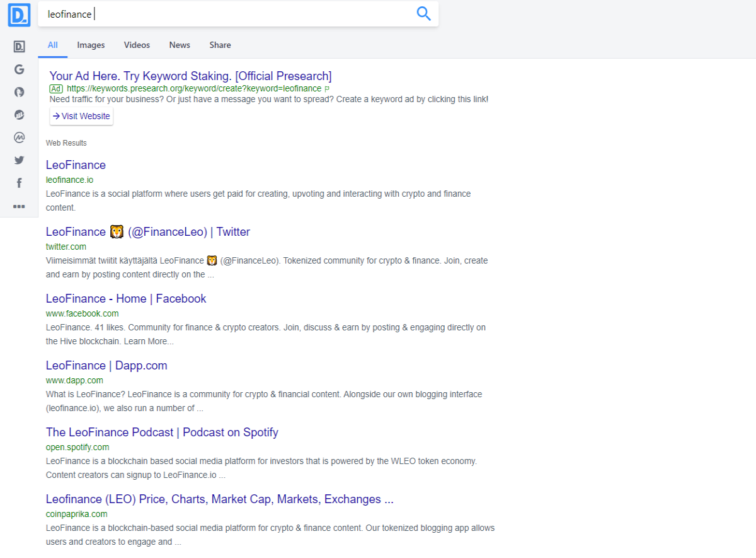Image resolution: width=756 pixels, height=558 pixels.
Task: Show more providers with the three-dots icon
Action: point(19,206)
